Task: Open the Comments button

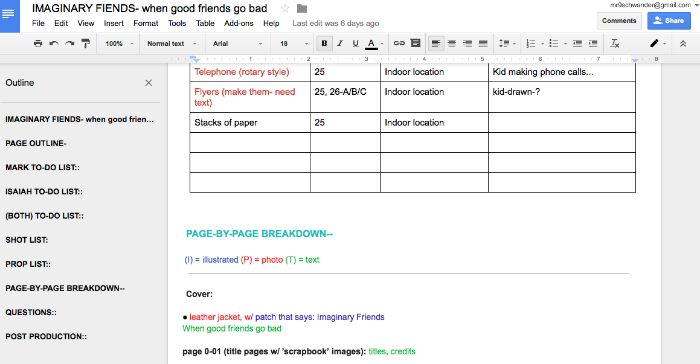Action: [x=619, y=21]
